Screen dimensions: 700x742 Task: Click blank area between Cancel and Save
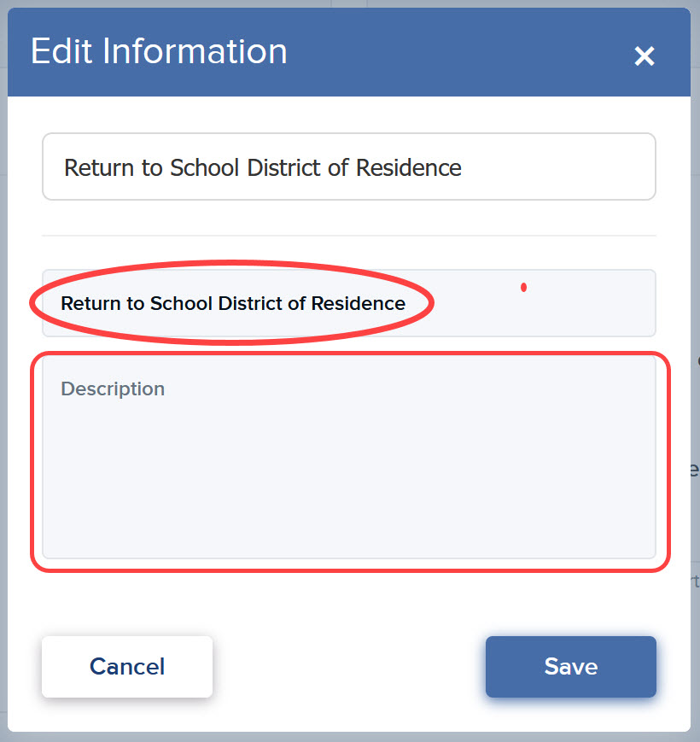click(349, 666)
